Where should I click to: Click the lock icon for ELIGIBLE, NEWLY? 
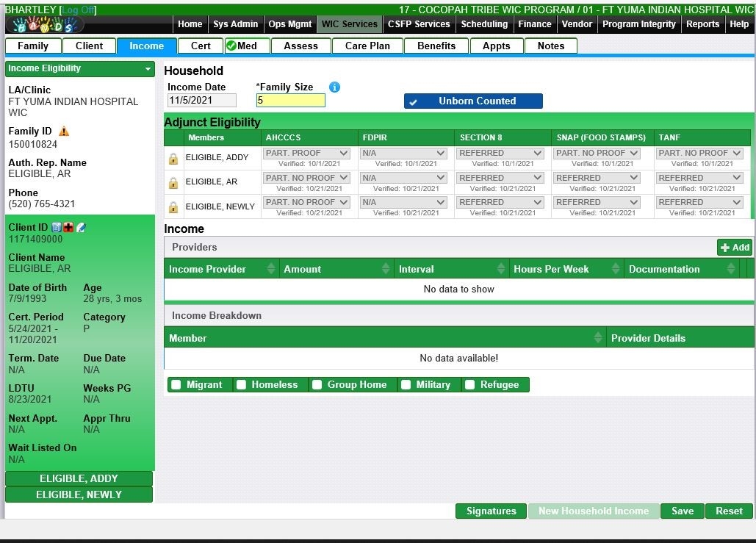pyautogui.click(x=173, y=207)
